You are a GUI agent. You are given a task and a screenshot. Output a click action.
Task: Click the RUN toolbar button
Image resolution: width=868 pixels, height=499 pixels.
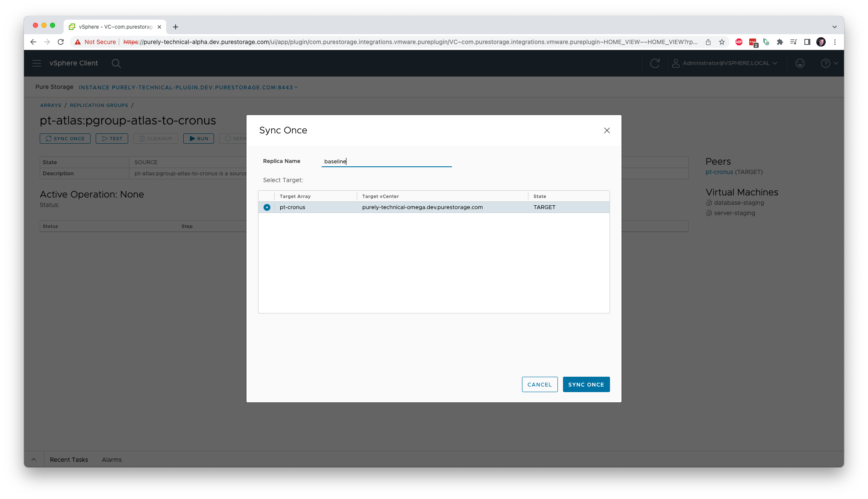click(199, 139)
